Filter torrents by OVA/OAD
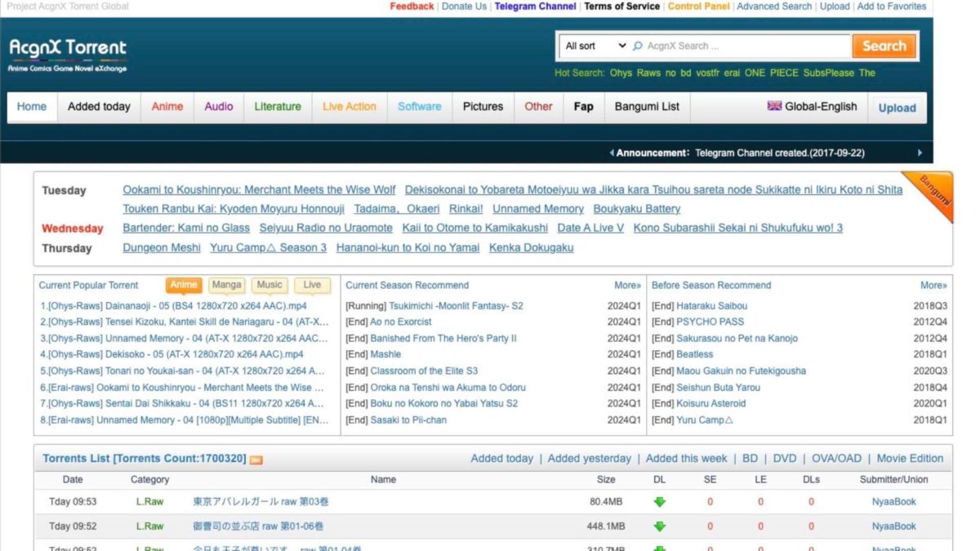Image resolution: width=980 pixels, height=551 pixels. tap(836, 459)
